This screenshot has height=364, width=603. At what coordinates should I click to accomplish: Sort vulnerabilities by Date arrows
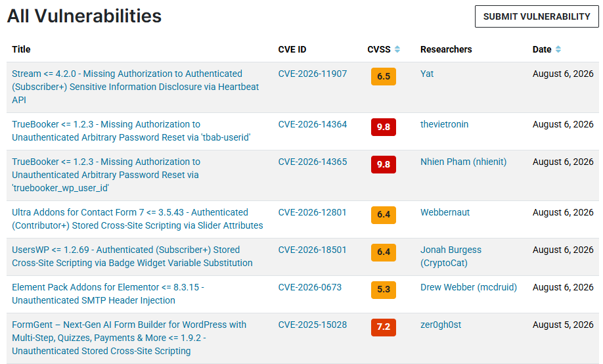point(558,49)
